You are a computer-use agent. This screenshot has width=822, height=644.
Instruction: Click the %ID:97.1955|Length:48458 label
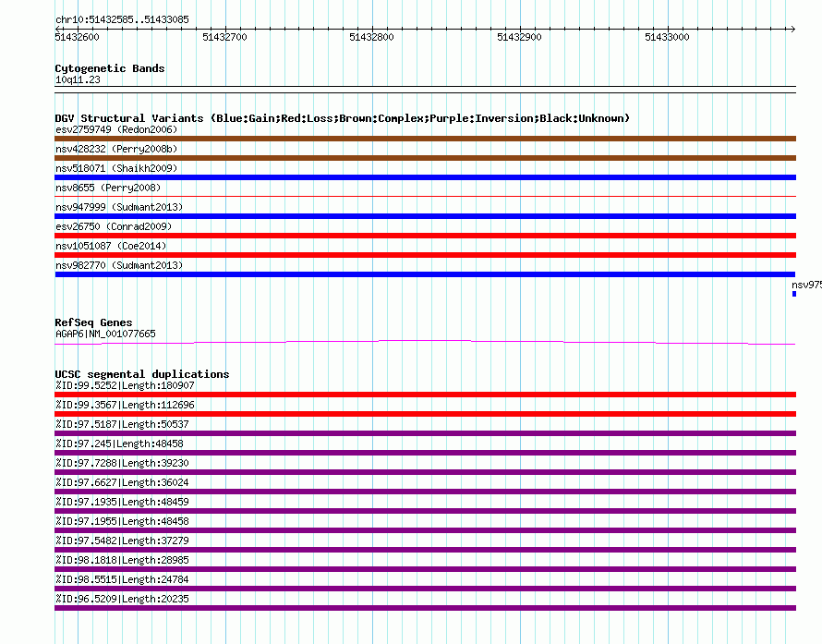click(x=122, y=521)
